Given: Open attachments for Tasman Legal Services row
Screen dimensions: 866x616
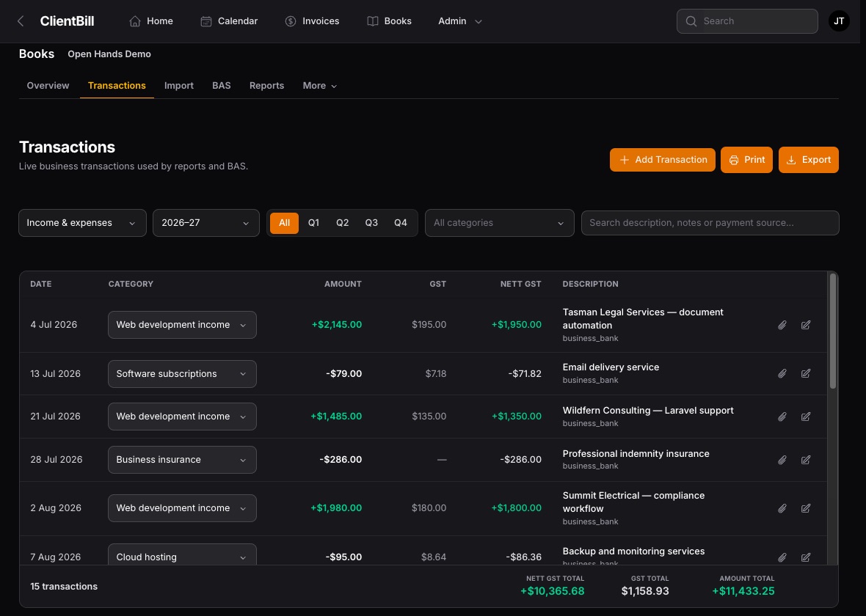Looking at the screenshot, I should coord(782,325).
